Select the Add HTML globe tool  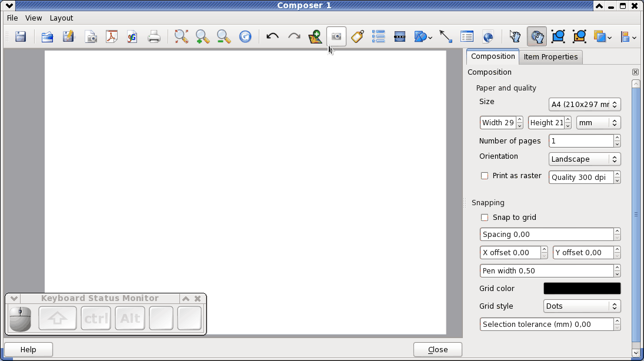click(488, 36)
